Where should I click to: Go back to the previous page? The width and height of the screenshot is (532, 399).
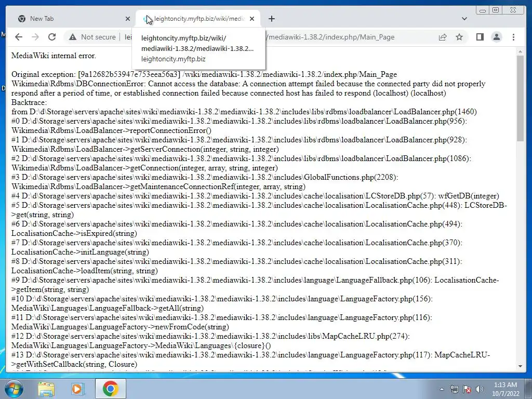[19, 37]
